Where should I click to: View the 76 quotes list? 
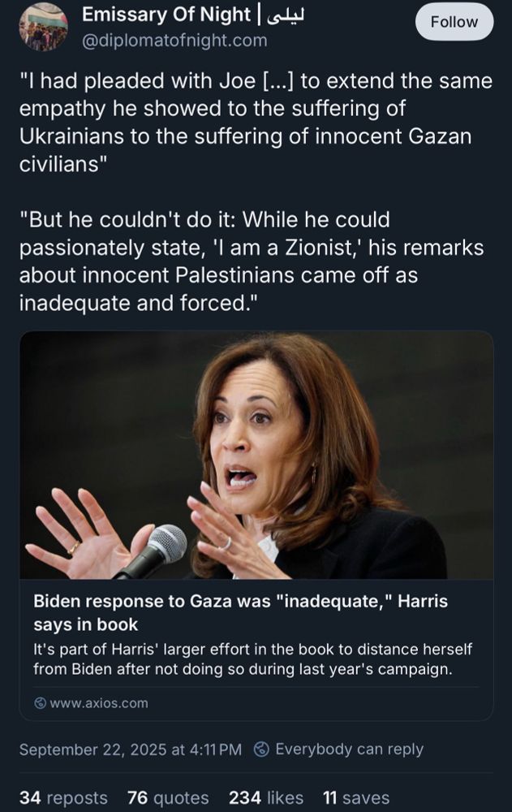[x=168, y=797]
